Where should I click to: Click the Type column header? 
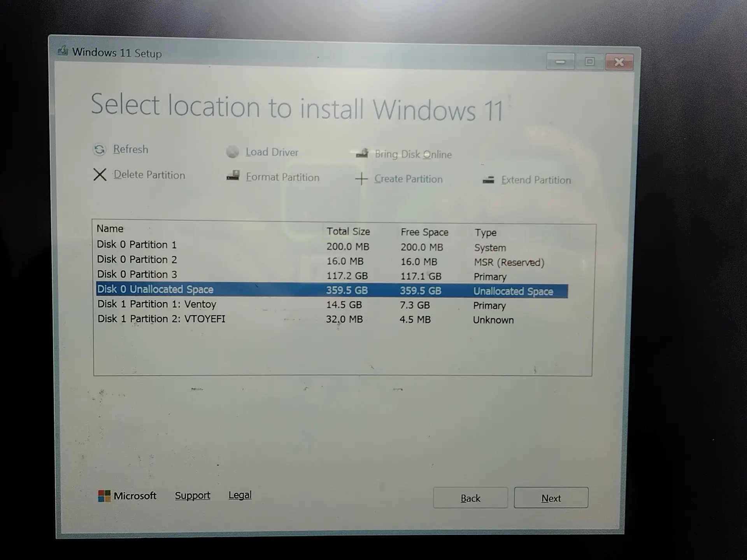[486, 233]
